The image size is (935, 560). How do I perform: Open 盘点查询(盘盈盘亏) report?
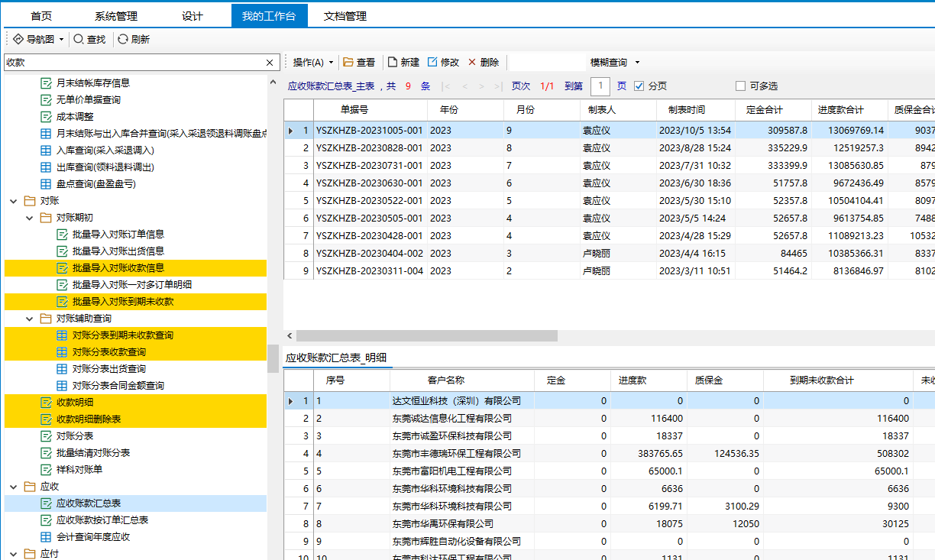pos(96,184)
